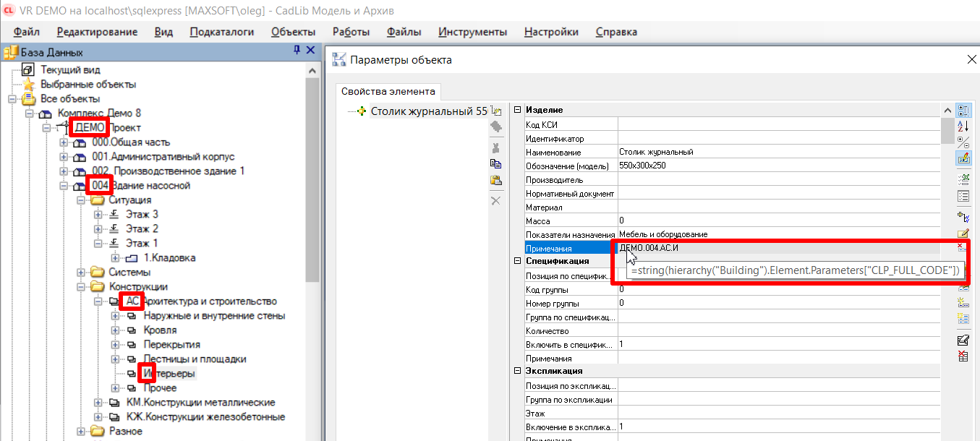Click the star icon of Выбранные объекты

28,85
